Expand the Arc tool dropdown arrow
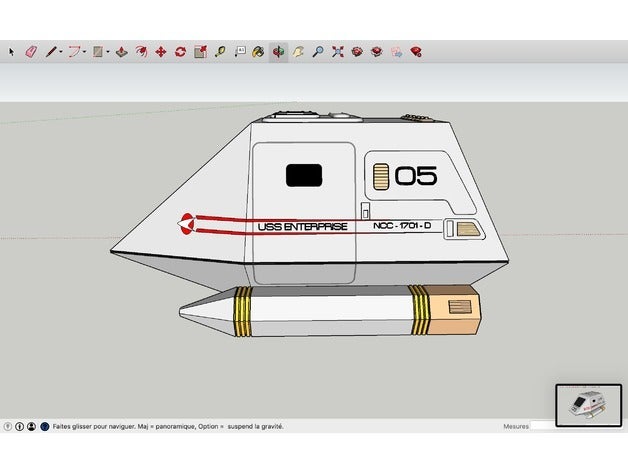 85,52
